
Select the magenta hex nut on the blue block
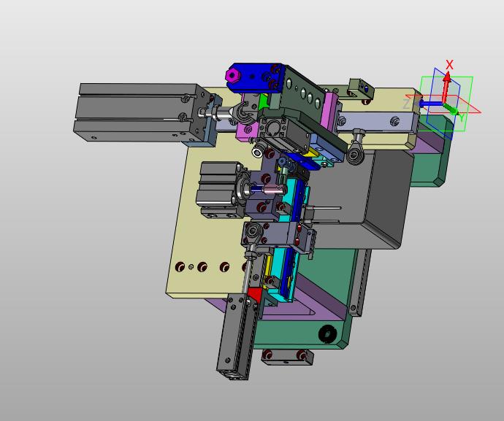click(232, 75)
